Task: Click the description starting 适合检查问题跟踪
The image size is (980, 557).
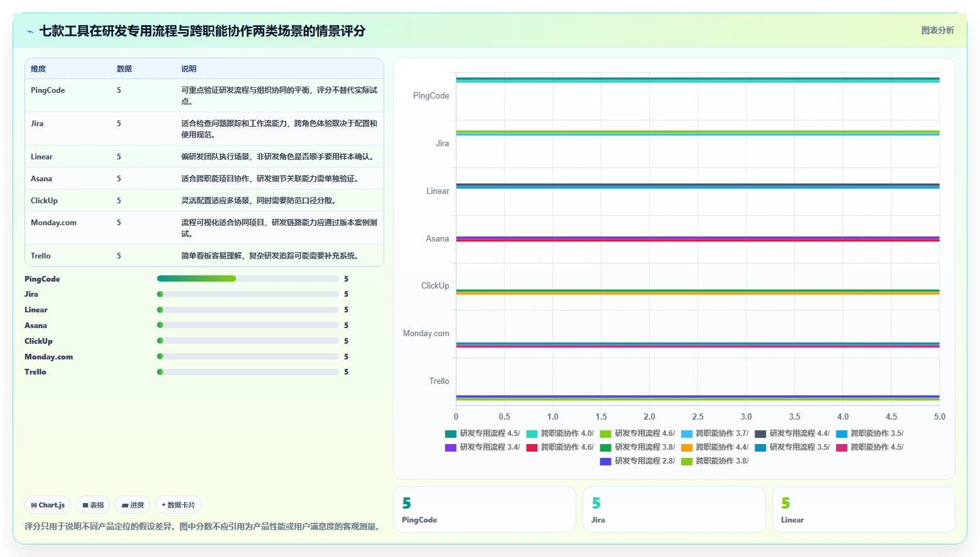Action: click(x=279, y=129)
